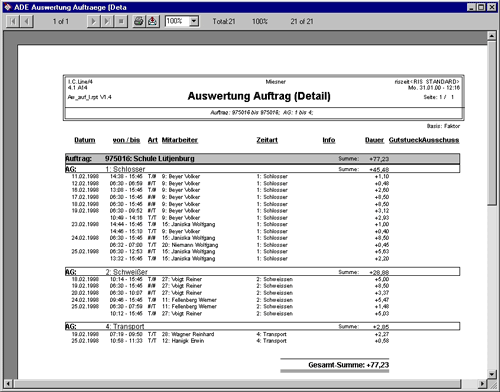This screenshot has width=500, height=392.
Task: Maximize the ADE Auswertung window
Action: coord(481,7)
